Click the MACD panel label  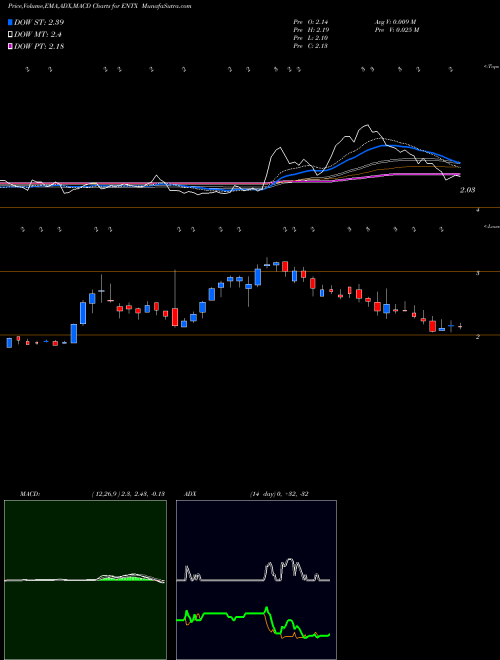tap(30, 494)
